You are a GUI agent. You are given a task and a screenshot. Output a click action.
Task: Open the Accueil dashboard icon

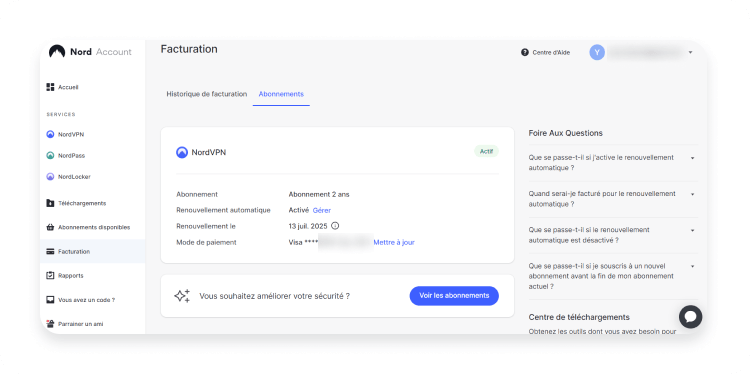(x=50, y=87)
